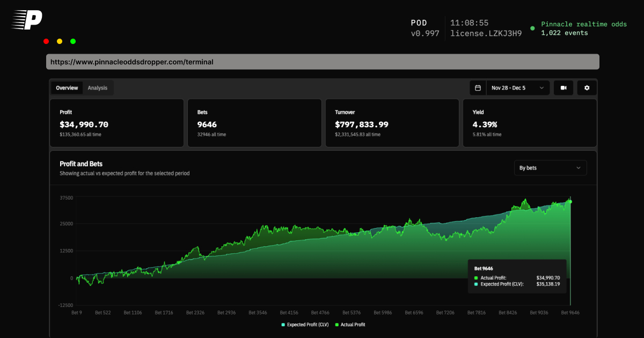Click the Yield stat card
The height and width of the screenshot is (338, 644).
530,123
